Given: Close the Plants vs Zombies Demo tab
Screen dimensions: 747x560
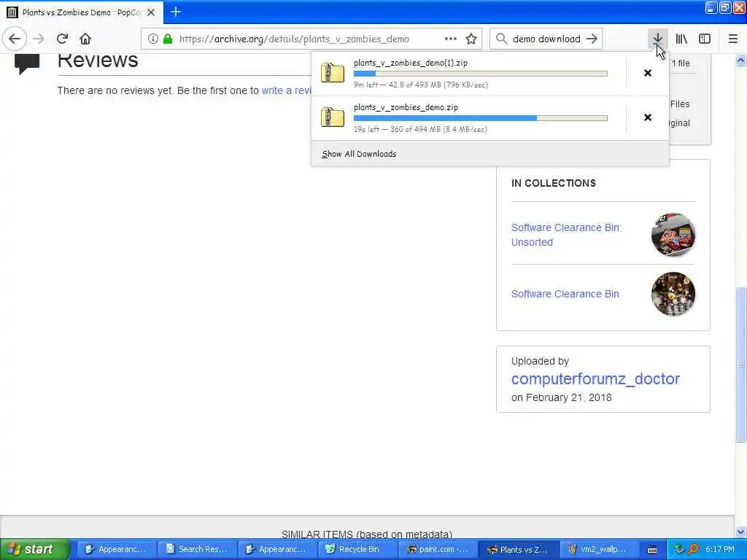Looking at the screenshot, I should [x=151, y=12].
